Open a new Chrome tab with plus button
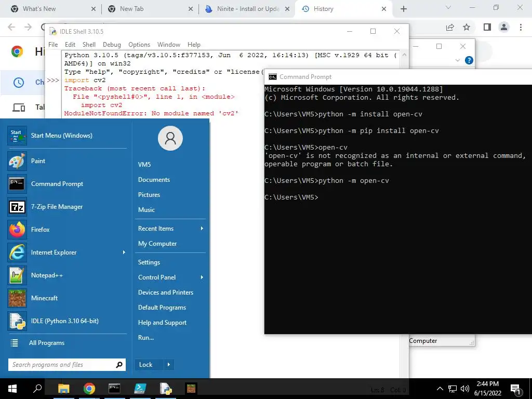The height and width of the screenshot is (399, 532). [x=403, y=9]
